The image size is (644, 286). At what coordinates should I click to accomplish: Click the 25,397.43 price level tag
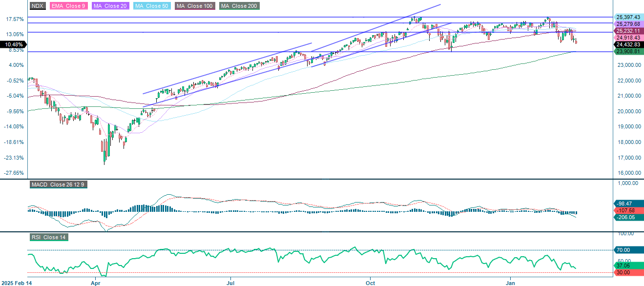pyautogui.click(x=628, y=17)
